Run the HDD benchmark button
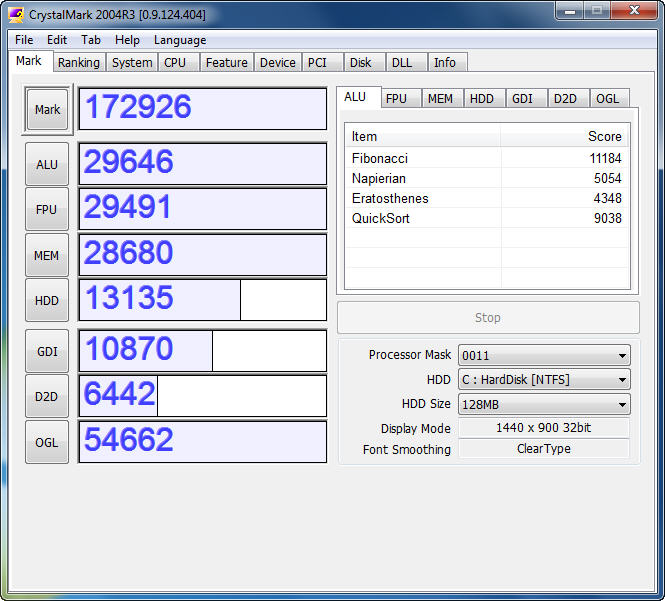This screenshot has width=665, height=601. [47, 301]
